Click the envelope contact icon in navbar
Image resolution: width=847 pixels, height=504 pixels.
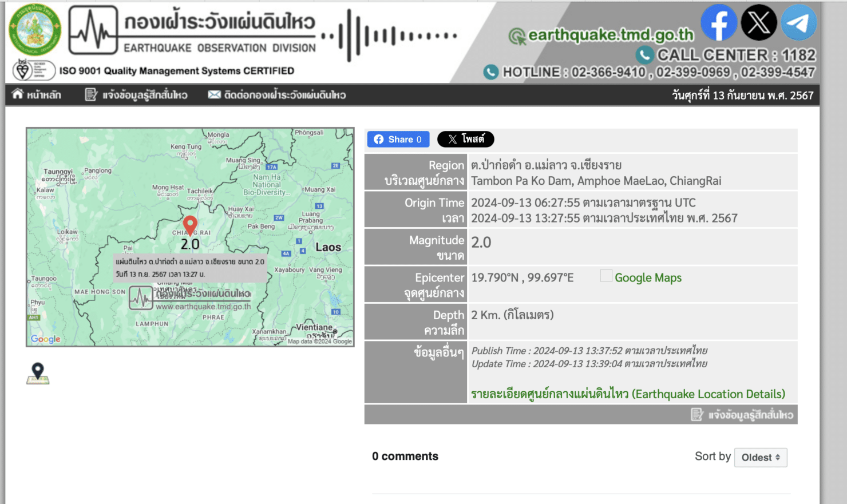214,94
